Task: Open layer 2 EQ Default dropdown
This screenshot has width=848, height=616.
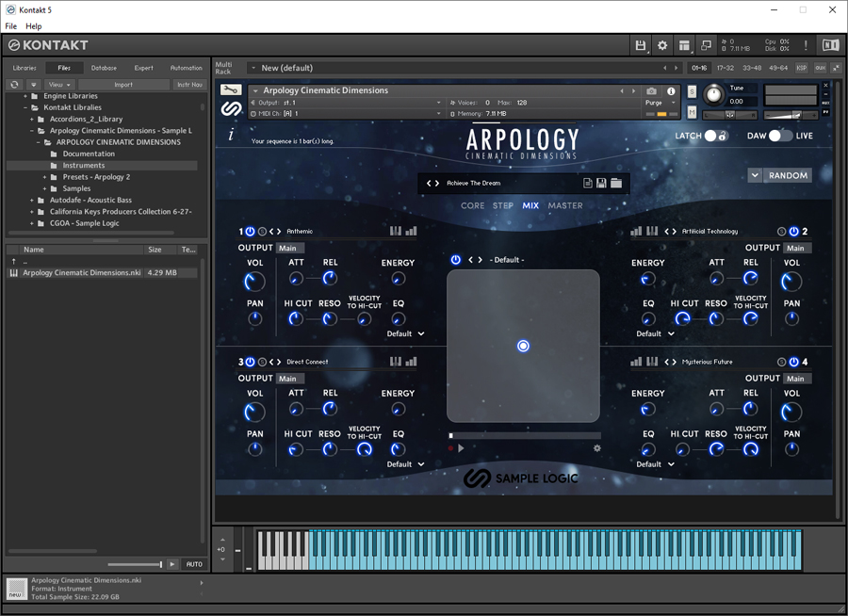Action: point(656,333)
